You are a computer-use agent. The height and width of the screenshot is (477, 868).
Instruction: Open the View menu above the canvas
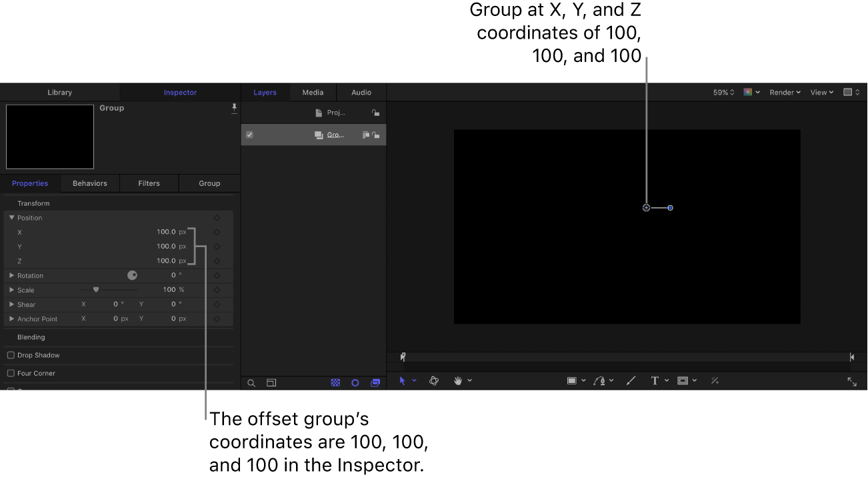pyautogui.click(x=821, y=92)
